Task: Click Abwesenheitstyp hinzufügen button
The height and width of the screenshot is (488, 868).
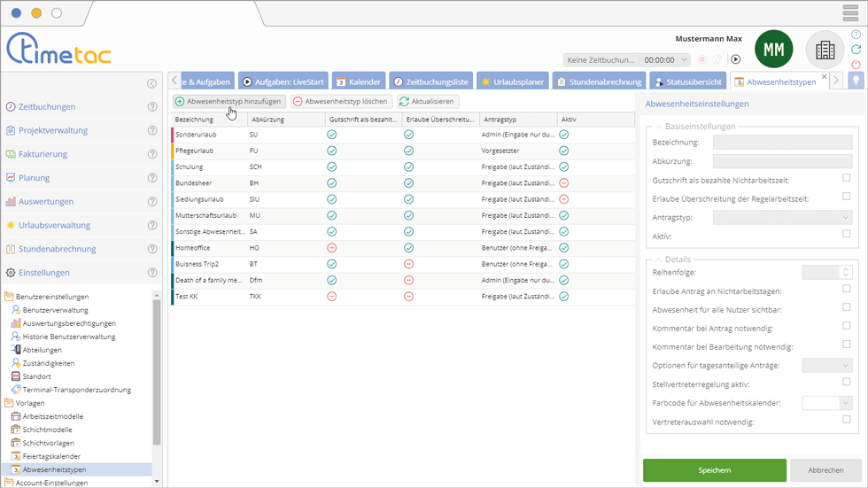Action: (x=229, y=102)
